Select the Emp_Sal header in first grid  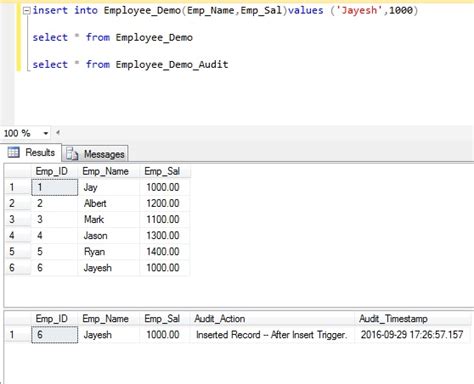click(x=165, y=171)
